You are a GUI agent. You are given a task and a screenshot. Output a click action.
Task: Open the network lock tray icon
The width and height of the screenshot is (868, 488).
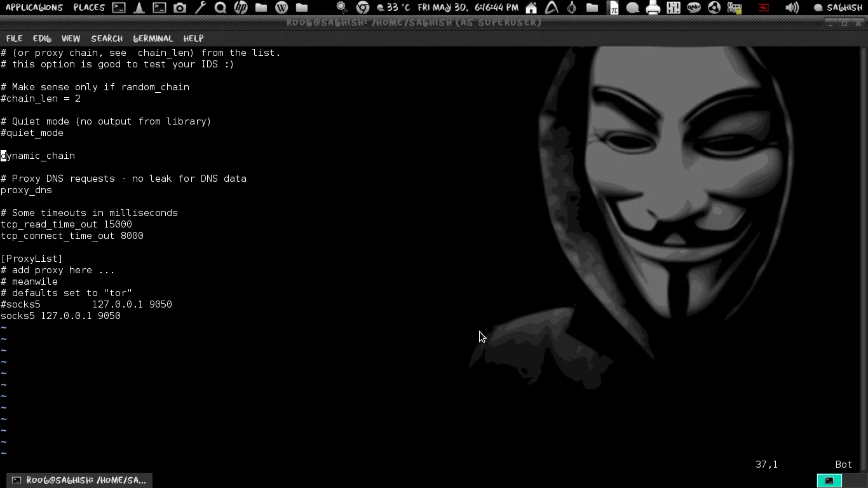(x=735, y=8)
